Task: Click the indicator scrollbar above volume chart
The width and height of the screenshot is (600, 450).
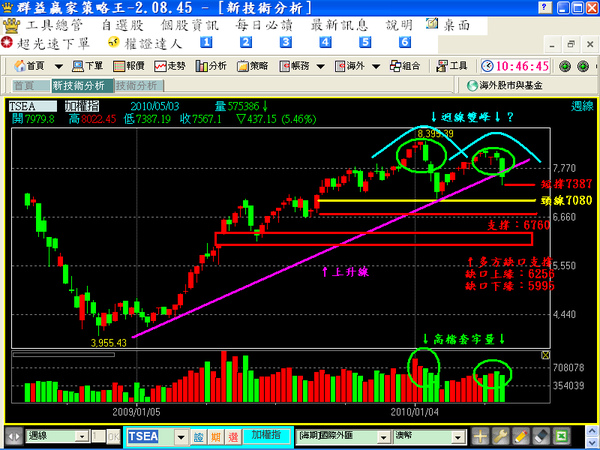Action: tap(64, 355)
